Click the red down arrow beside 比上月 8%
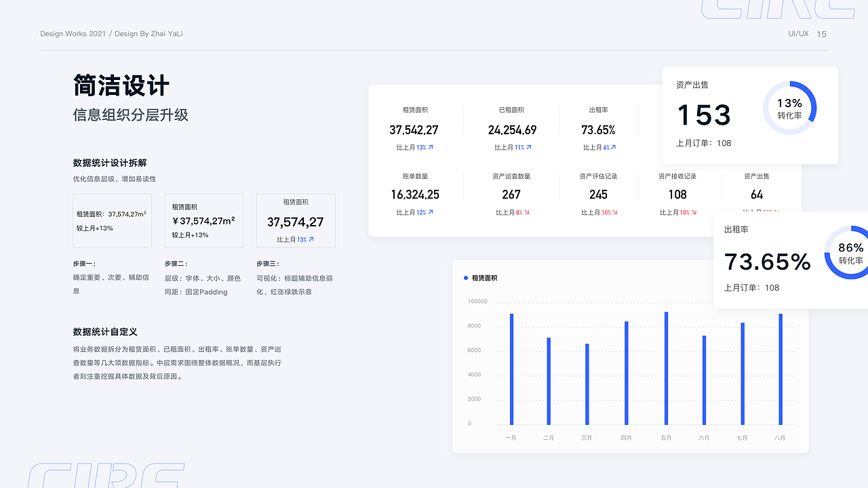This screenshot has height=488, width=868. click(x=526, y=212)
